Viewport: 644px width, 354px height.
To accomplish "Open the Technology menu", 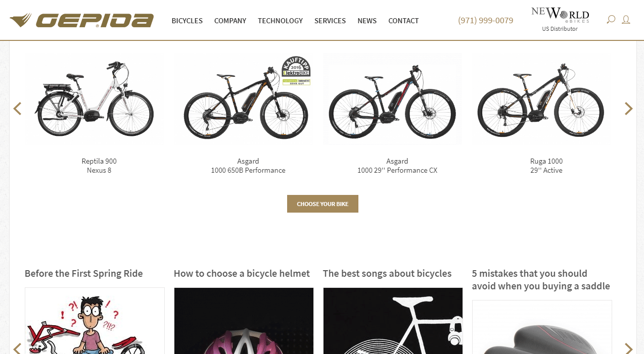I will (x=280, y=21).
